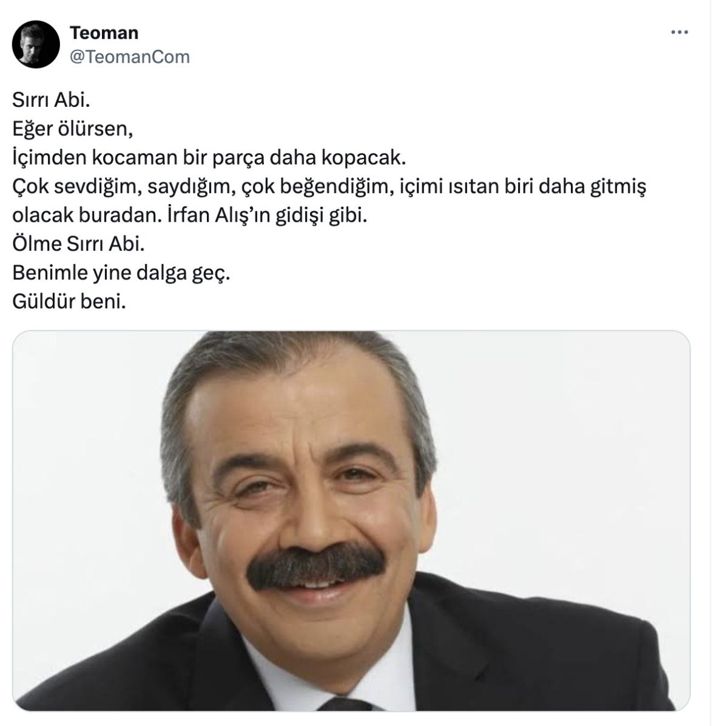Click the final line 'Güldür beni.'
Image resolution: width=728 pixels, height=726 pixels.
69,302
